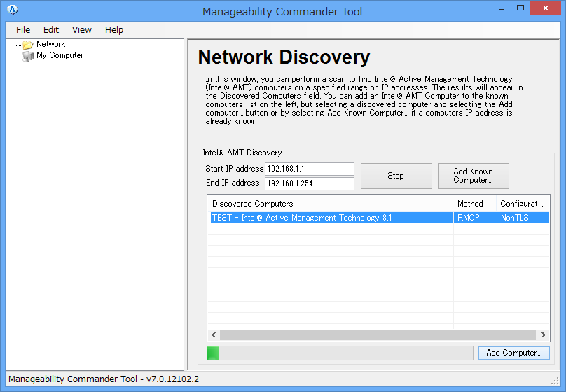Stop the network discovery scan
This screenshot has height=392, width=566.
396,176
